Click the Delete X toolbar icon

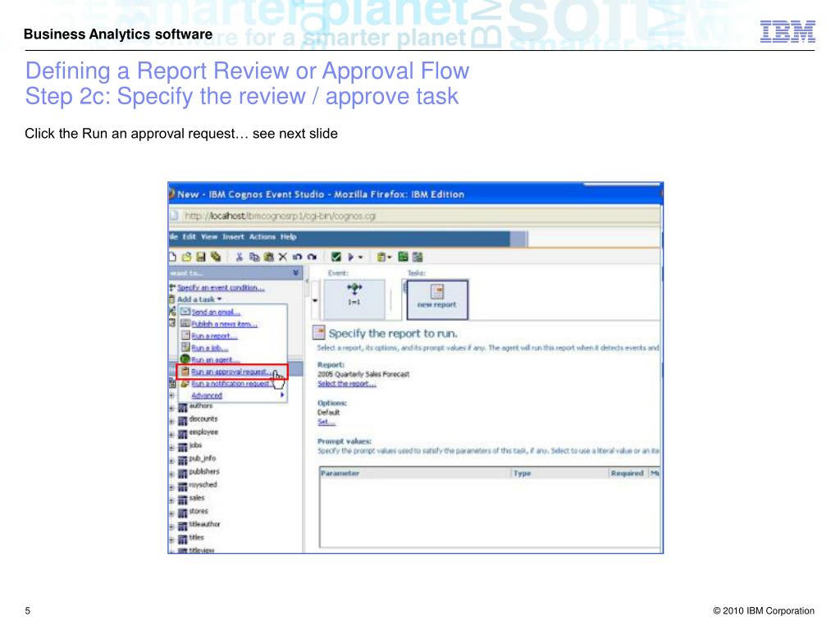[283, 257]
